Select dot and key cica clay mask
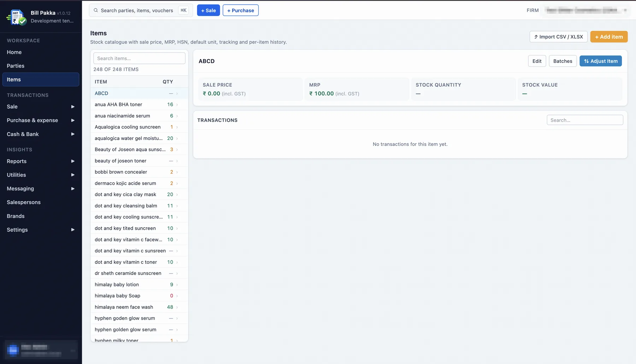Viewport: 636px width, 364px height. [139, 195]
